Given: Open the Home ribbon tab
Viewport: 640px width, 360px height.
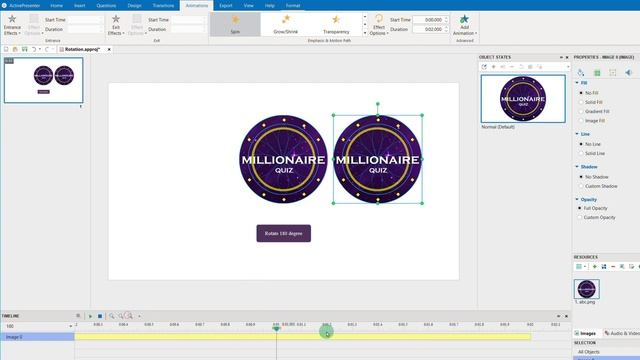Looking at the screenshot, I should 56,6.
